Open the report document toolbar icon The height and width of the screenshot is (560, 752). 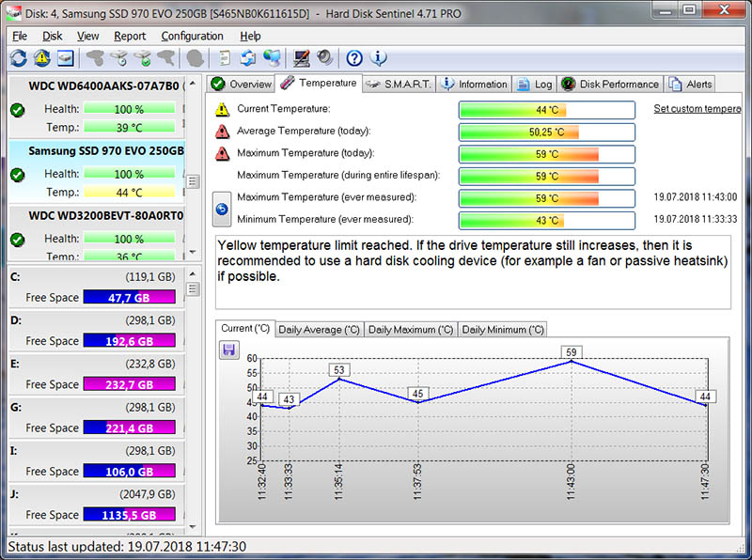[225, 58]
